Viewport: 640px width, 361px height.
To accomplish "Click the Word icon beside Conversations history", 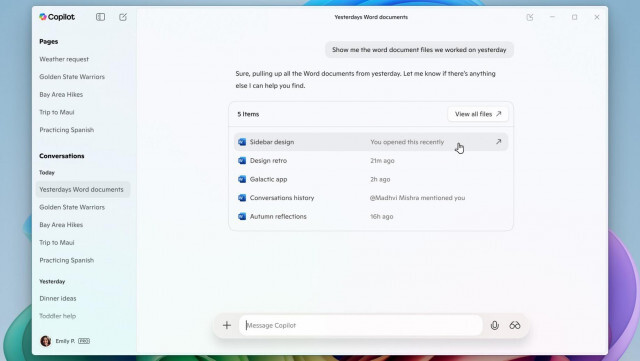I will coord(242,198).
